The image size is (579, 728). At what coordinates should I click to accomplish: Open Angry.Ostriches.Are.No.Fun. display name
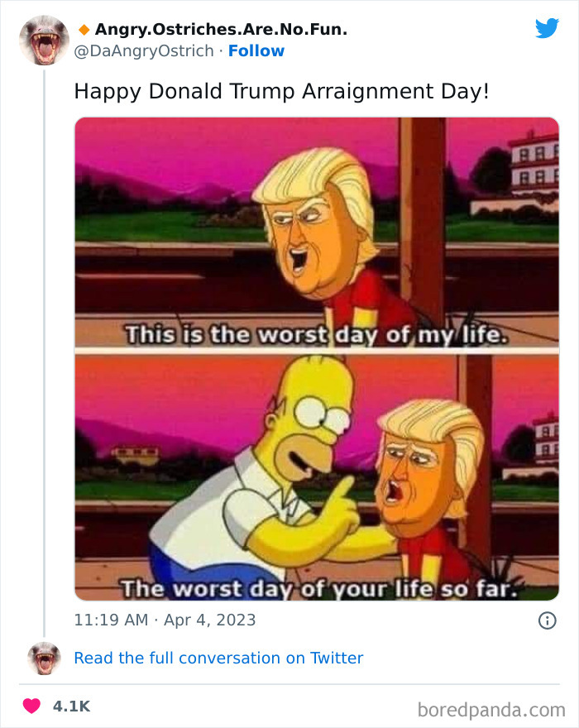[221, 29]
